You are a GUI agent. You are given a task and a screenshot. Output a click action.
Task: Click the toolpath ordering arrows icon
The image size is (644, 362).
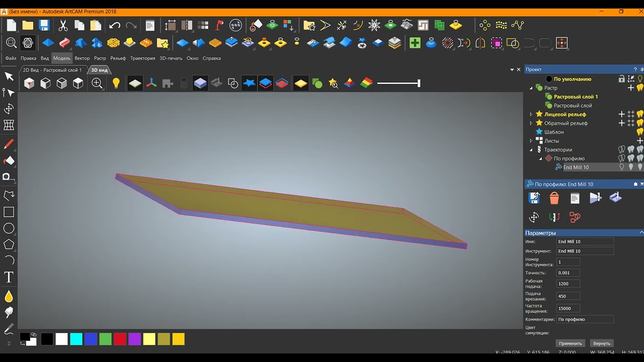[554, 217]
